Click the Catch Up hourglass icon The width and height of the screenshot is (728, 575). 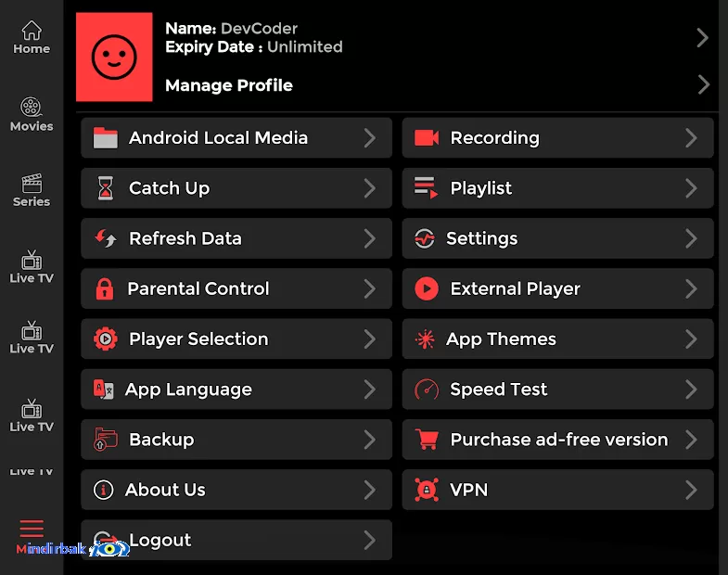[106, 188]
